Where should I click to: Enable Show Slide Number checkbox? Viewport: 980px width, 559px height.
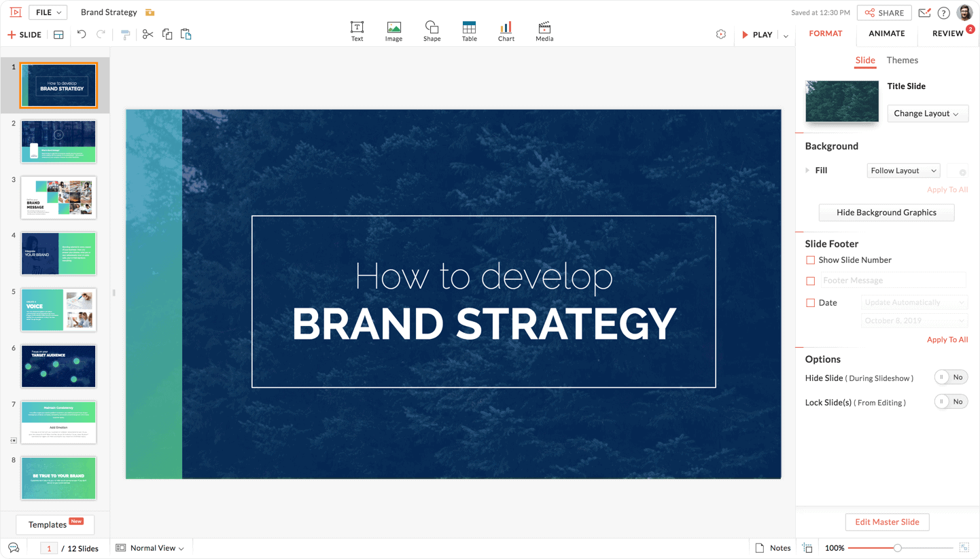click(810, 259)
